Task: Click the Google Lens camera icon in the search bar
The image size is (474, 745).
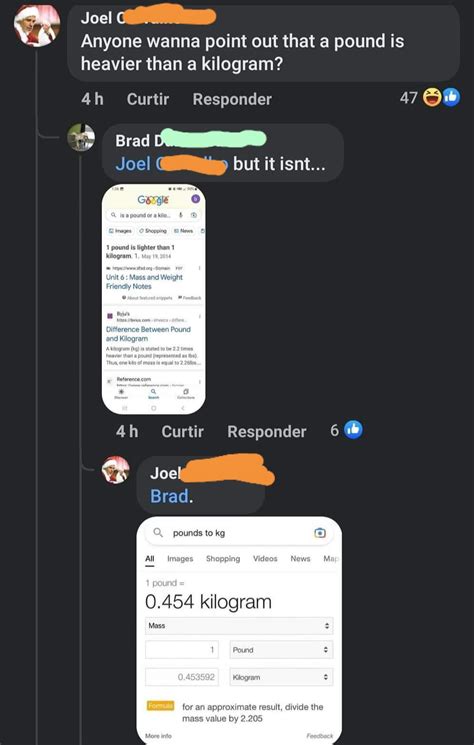Action: tap(320, 533)
